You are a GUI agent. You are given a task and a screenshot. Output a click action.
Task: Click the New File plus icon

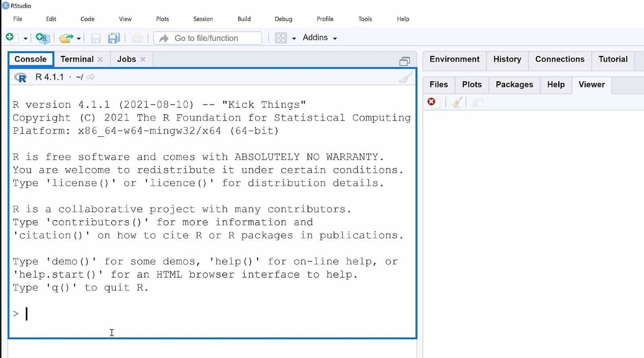tap(10, 37)
